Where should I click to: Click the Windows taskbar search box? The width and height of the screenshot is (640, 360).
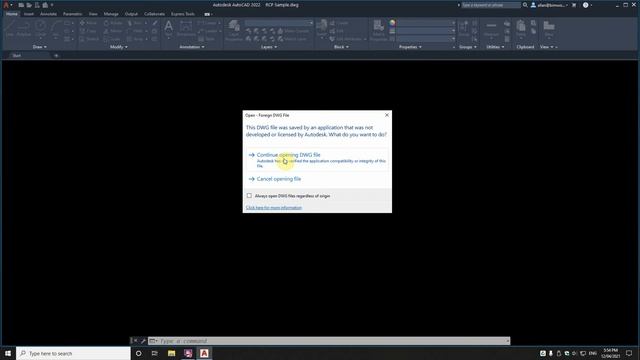73,353
